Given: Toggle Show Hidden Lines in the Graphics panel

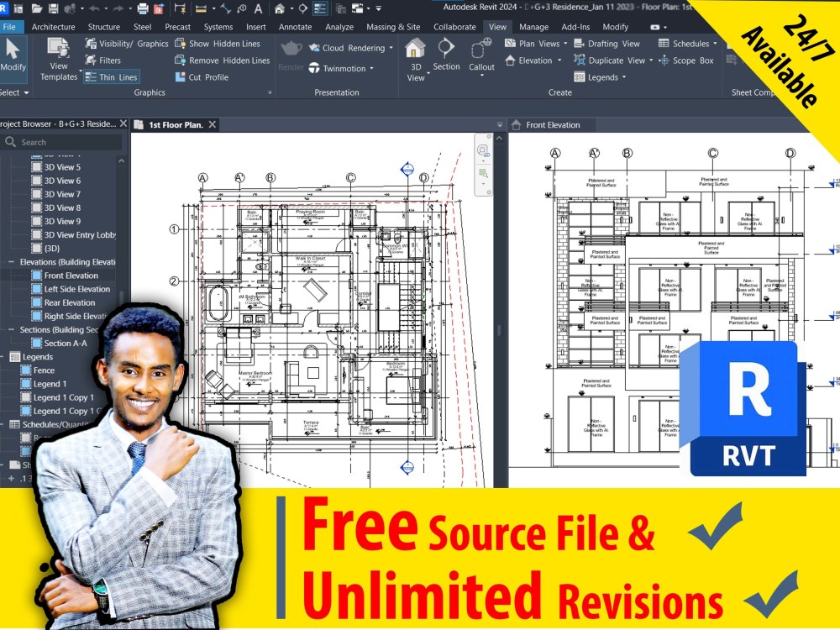Looking at the screenshot, I should click(x=218, y=44).
